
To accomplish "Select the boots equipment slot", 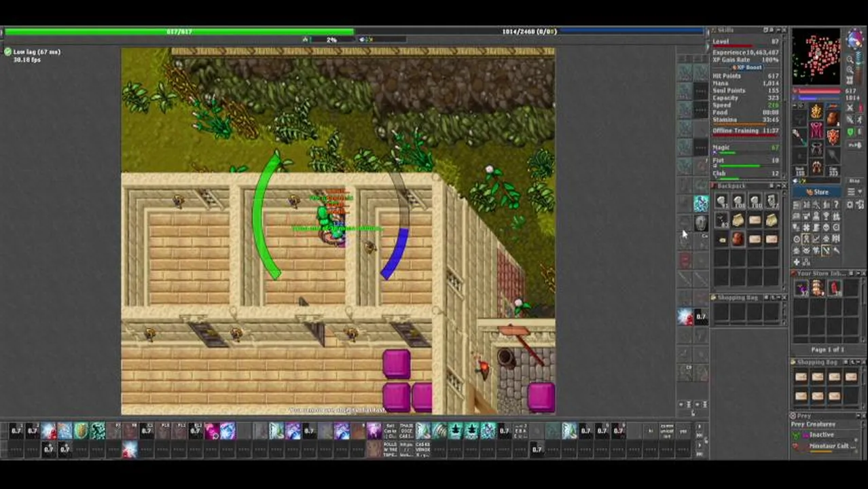I will tap(816, 168).
